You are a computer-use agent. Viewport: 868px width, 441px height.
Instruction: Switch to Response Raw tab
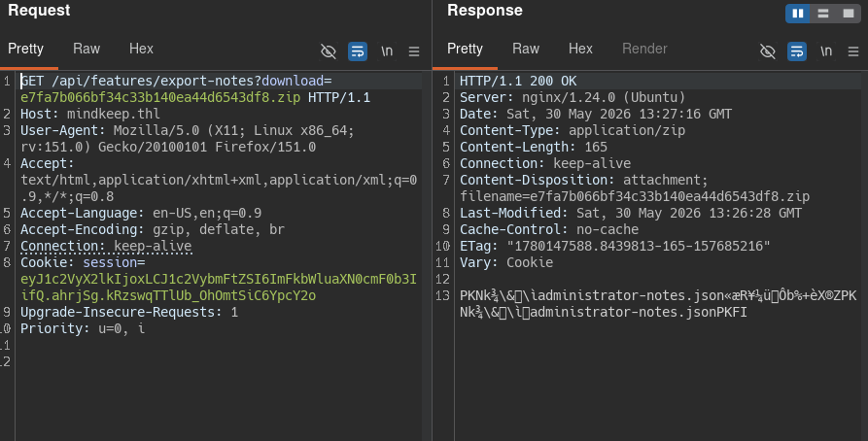526,49
